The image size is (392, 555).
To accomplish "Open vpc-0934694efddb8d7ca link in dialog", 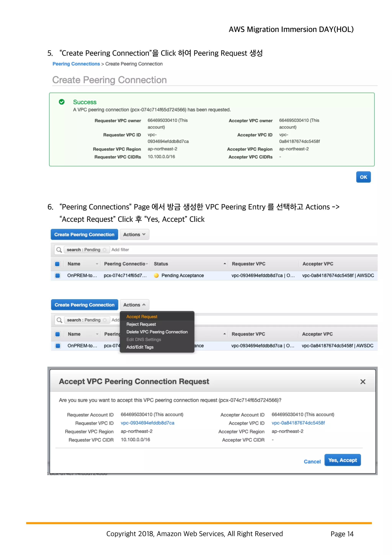I will point(148,423).
